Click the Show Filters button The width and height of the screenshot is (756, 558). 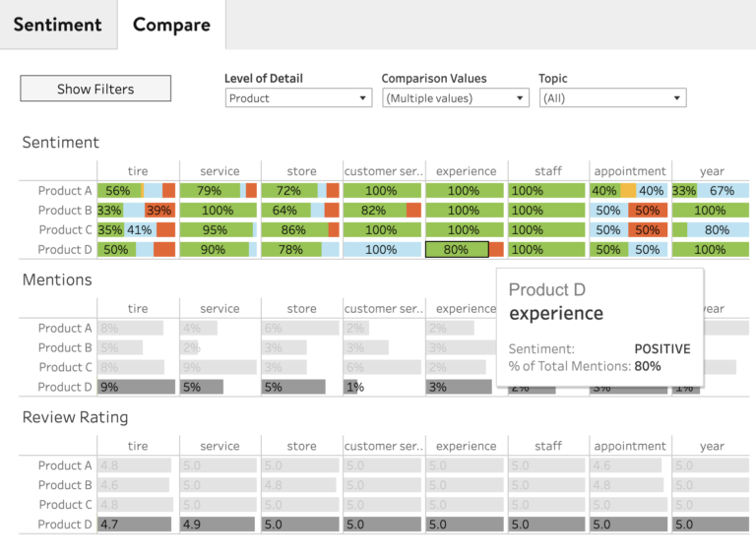pyautogui.click(x=95, y=89)
